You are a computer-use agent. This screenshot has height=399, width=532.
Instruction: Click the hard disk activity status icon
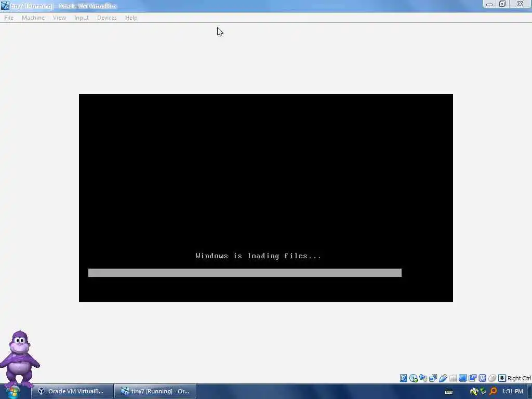click(x=403, y=378)
